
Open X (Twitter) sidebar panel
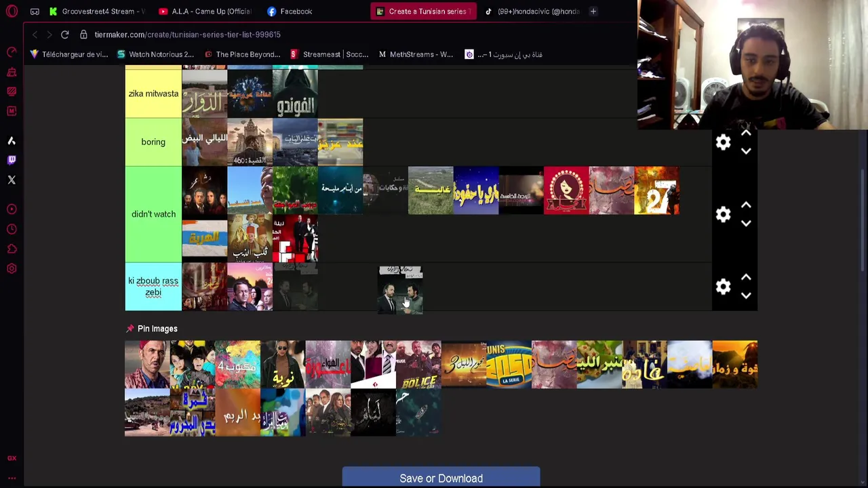pos(12,180)
